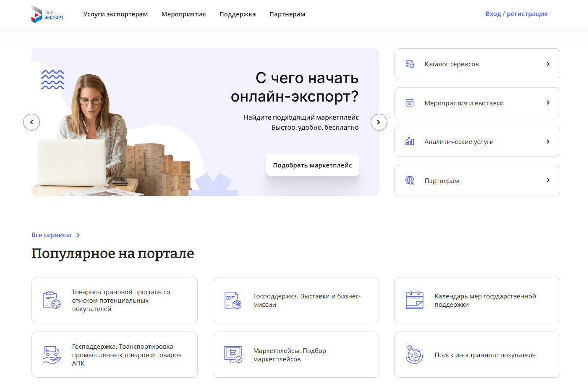
Task: Expand Каталог сервисов using its chevron
Action: (548, 64)
